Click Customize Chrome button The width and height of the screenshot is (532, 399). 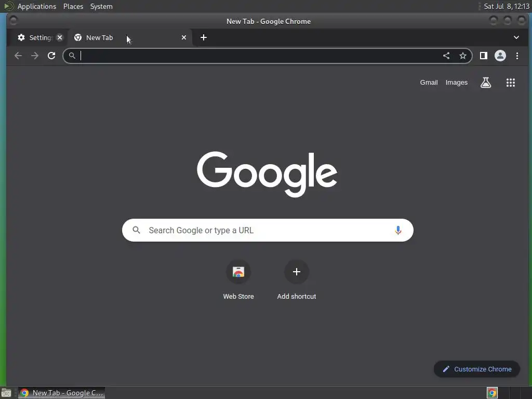(477, 369)
